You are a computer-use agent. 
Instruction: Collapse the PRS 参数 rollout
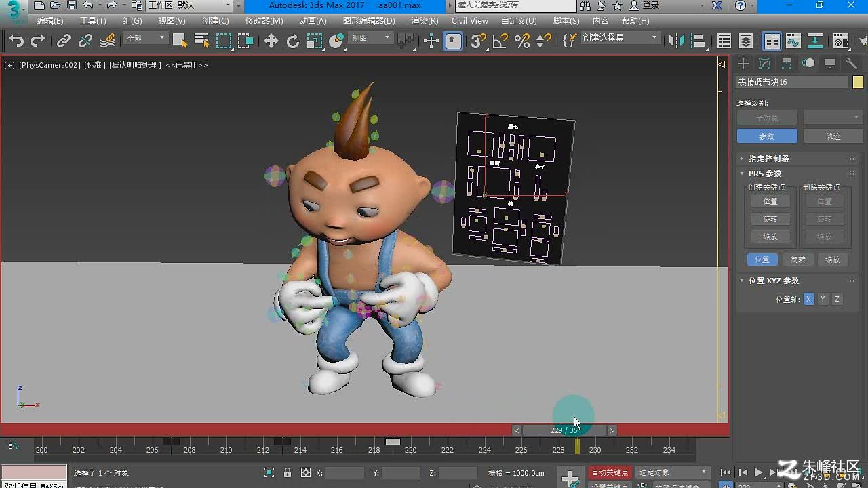tap(797, 174)
